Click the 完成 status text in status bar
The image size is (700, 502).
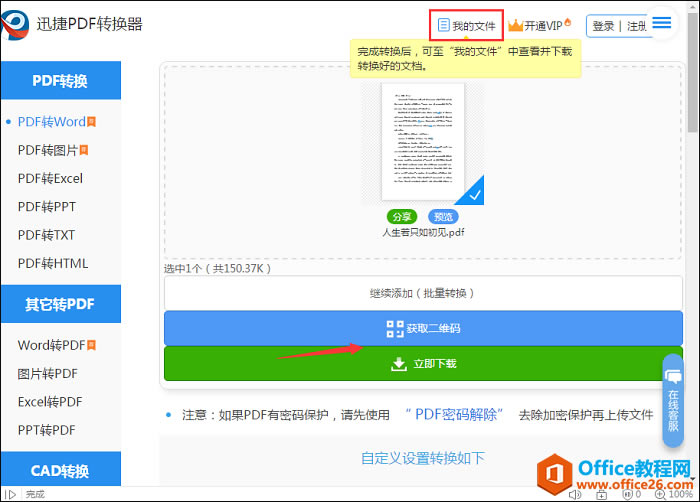[x=35, y=494]
